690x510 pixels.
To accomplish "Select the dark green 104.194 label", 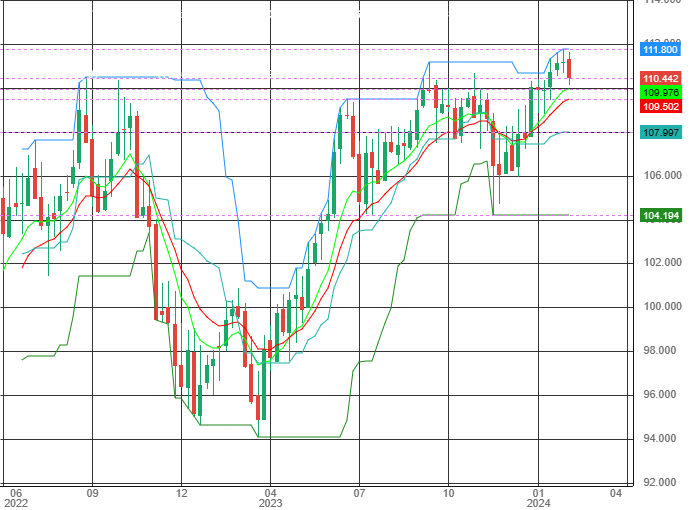I will 660,216.
